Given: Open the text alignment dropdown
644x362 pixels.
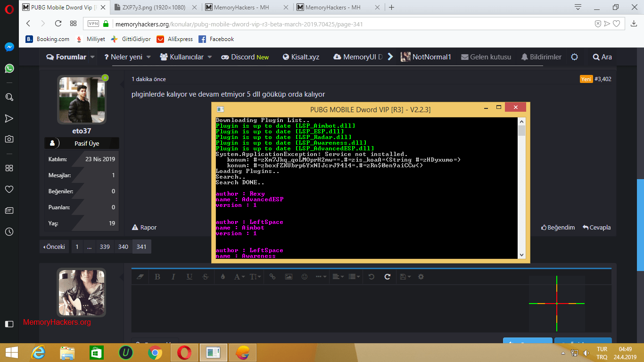Looking at the screenshot, I should [x=338, y=277].
